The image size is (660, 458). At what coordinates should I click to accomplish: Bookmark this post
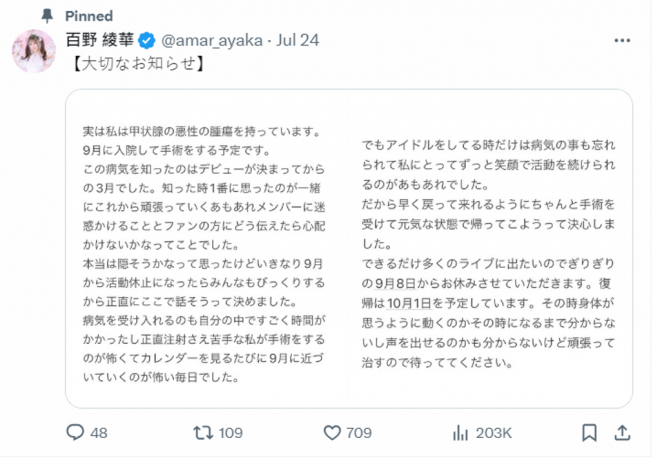coord(590,432)
